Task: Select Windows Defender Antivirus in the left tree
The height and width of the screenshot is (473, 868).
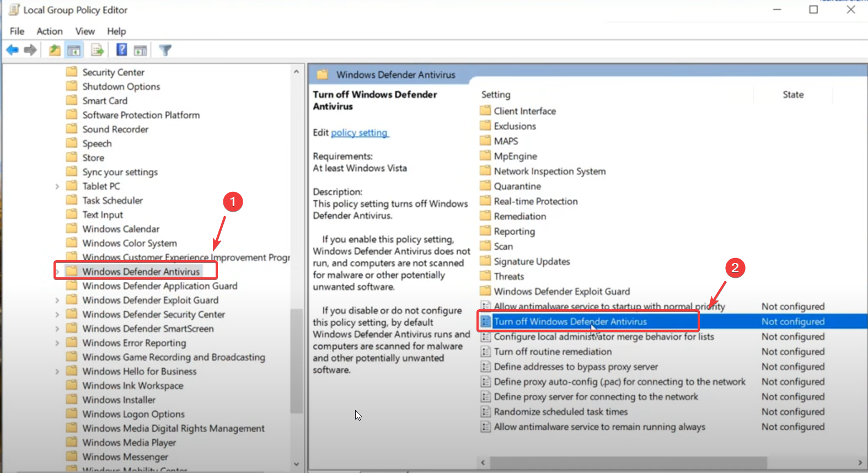Action: [x=141, y=271]
